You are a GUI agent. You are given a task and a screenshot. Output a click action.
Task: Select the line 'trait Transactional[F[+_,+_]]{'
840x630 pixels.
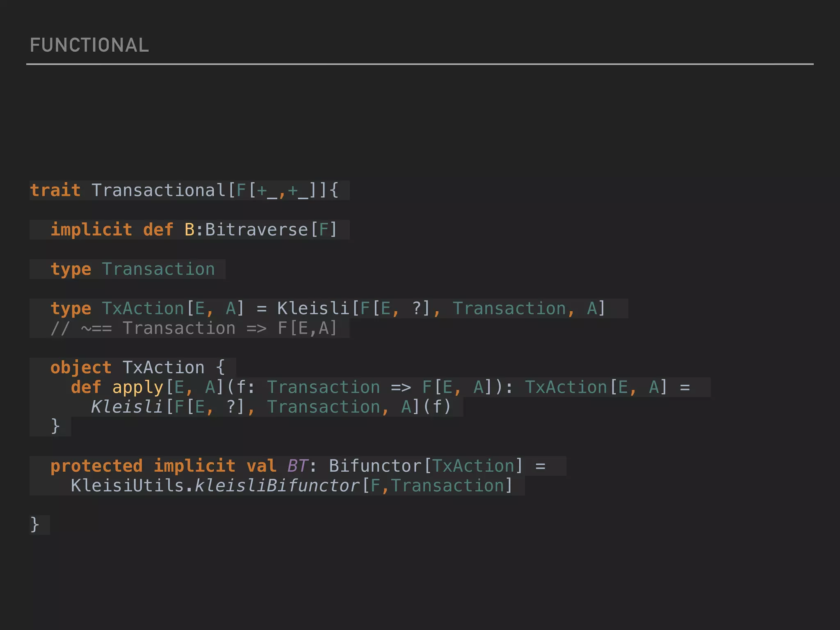click(184, 190)
